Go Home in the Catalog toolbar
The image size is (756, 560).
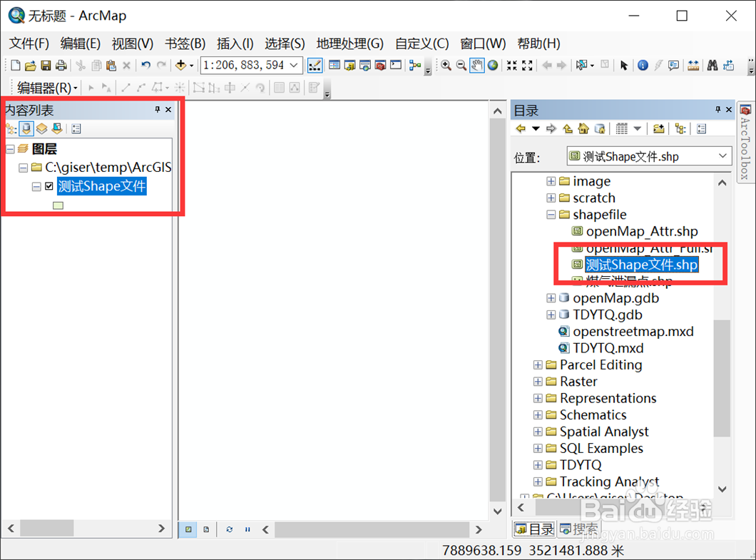tap(583, 129)
